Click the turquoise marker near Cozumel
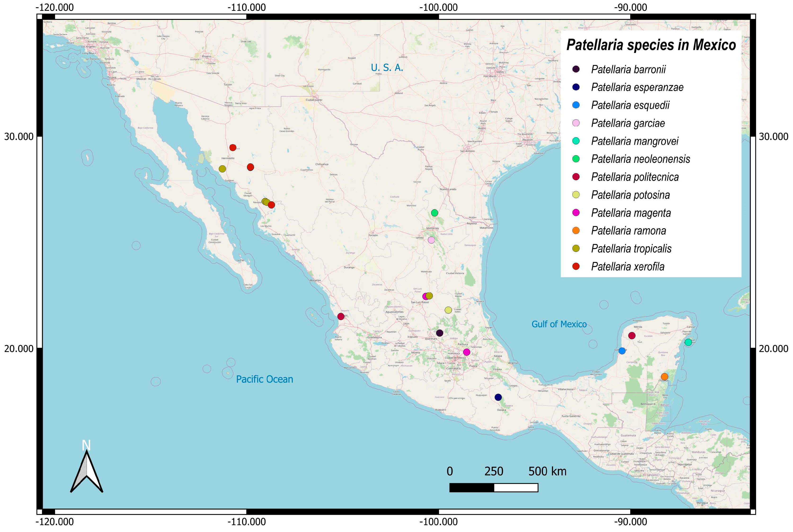The image size is (793, 532). pyautogui.click(x=688, y=342)
